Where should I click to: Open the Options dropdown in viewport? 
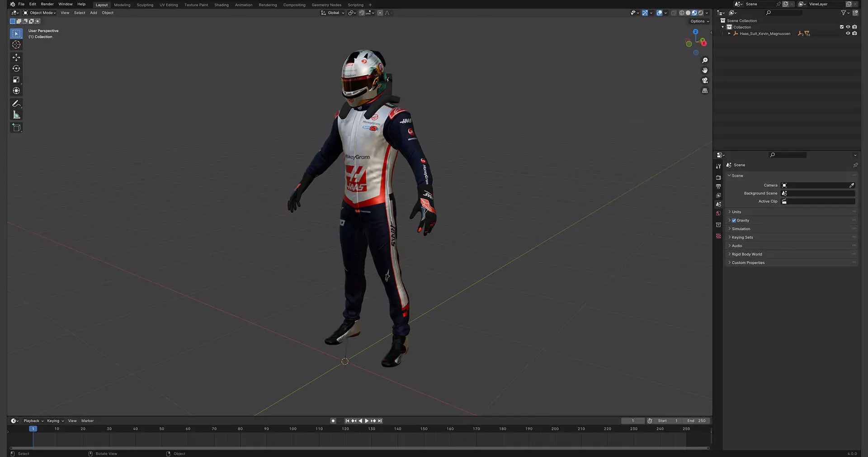(700, 21)
